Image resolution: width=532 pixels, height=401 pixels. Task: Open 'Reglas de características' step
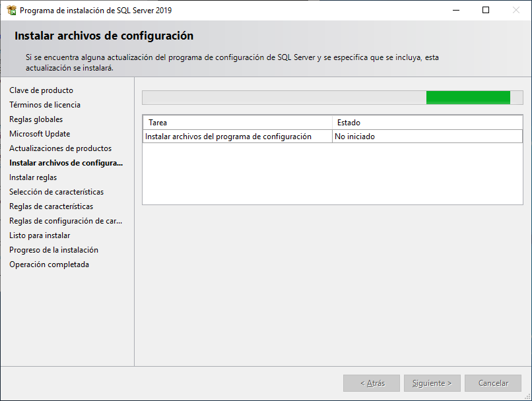(x=52, y=206)
